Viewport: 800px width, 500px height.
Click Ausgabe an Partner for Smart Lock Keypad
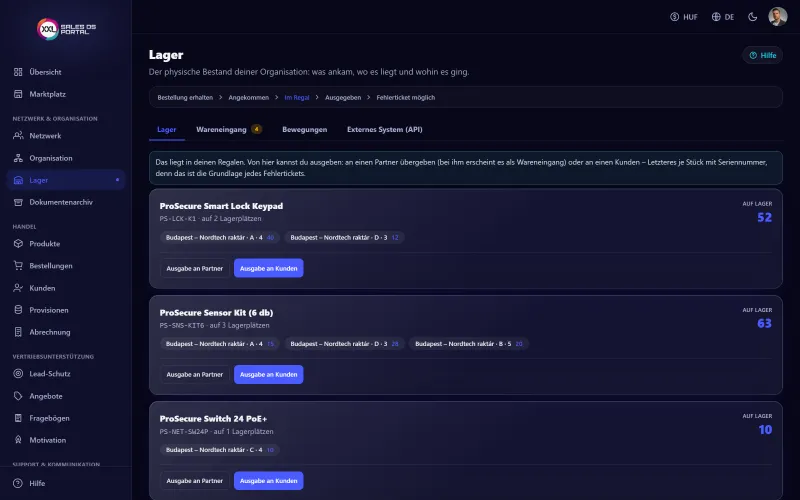click(194, 268)
